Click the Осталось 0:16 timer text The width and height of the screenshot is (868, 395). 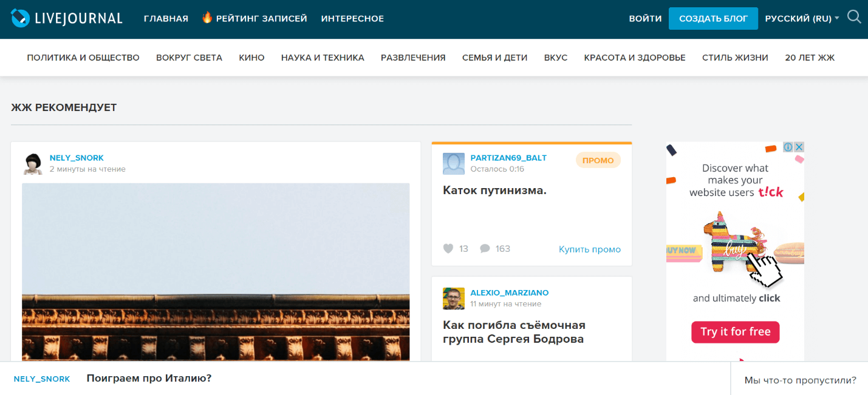point(497,169)
